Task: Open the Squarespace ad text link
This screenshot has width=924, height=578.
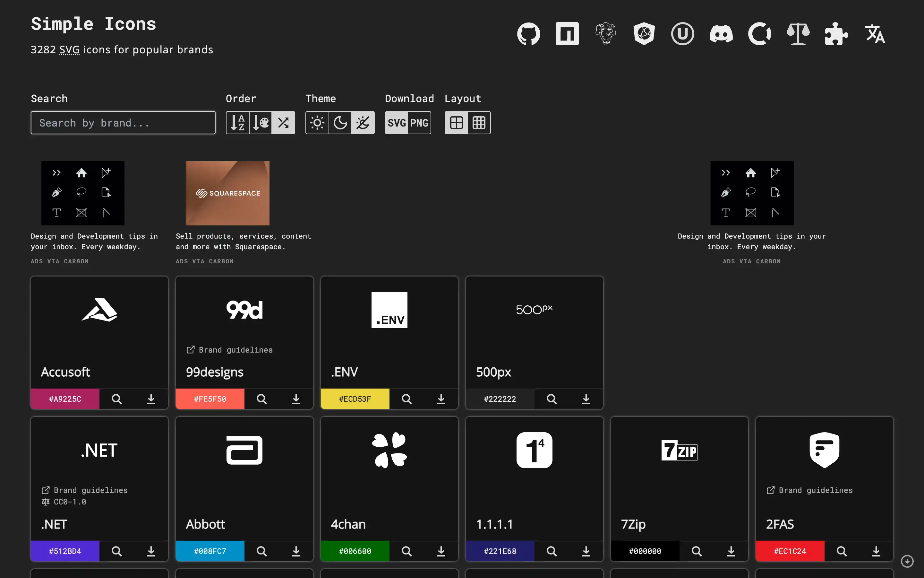Action: click(244, 241)
